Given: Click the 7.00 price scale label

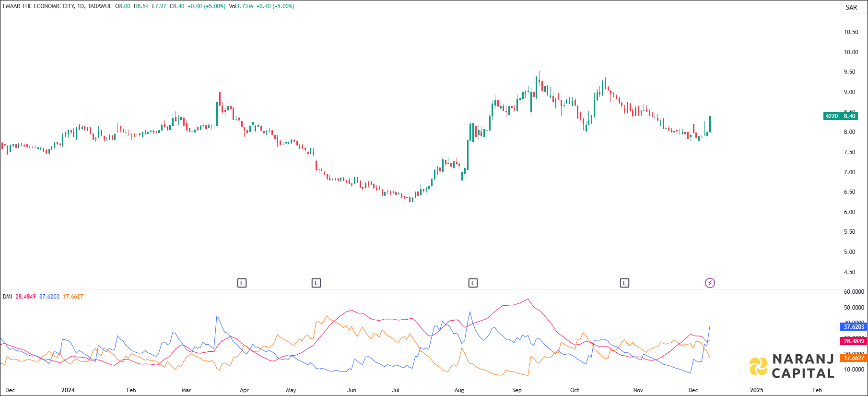Looking at the screenshot, I should [849, 172].
